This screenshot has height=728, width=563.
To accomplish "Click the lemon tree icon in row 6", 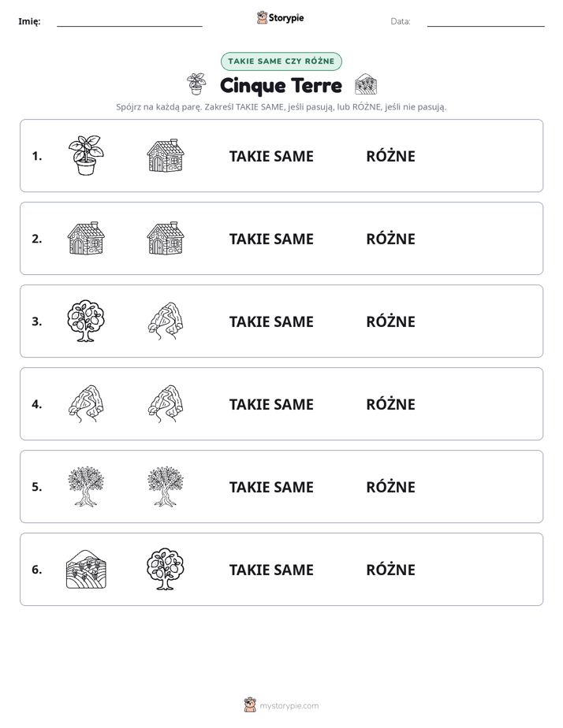I will click(x=166, y=569).
